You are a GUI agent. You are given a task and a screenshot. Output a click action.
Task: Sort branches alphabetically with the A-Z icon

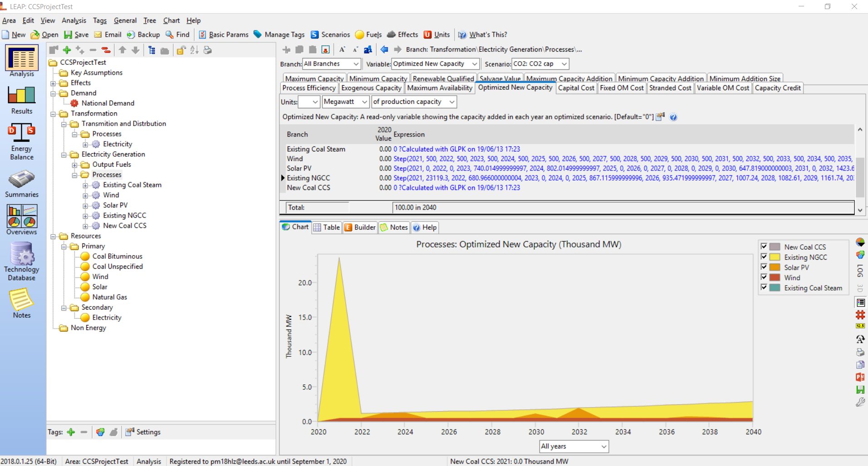coord(194,50)
